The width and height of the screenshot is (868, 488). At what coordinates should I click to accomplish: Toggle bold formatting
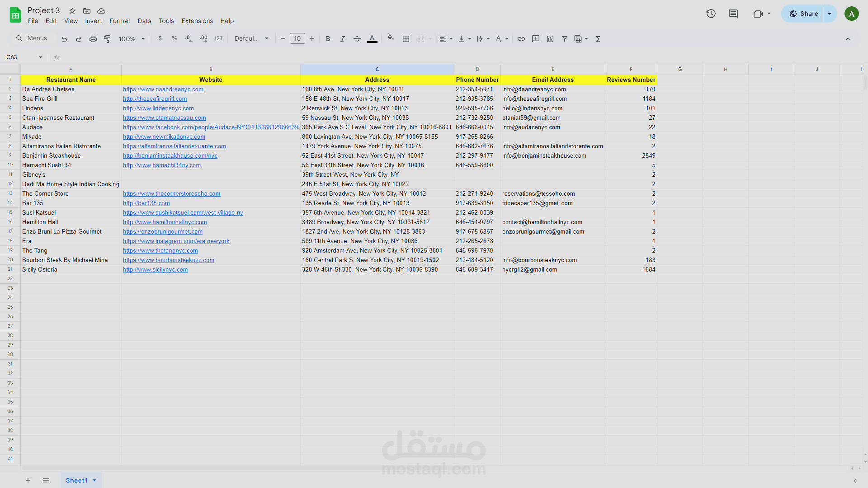tap(328, 39)
